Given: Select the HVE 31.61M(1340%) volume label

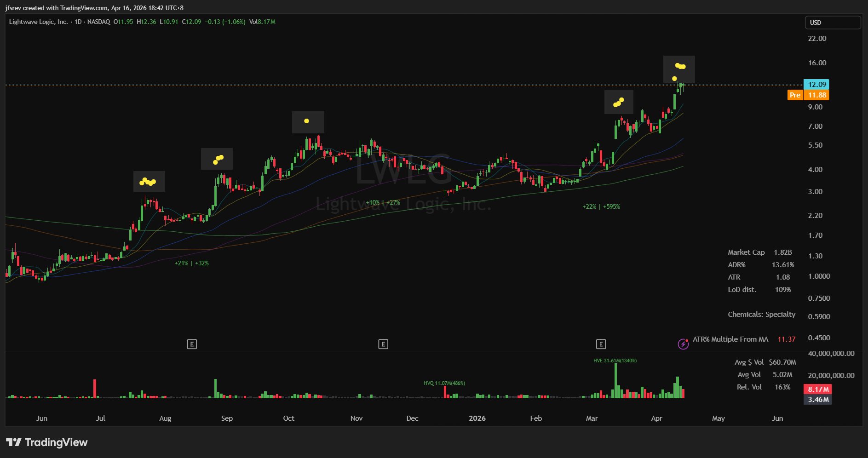Looking at the screenshot, I should (615, 361).
